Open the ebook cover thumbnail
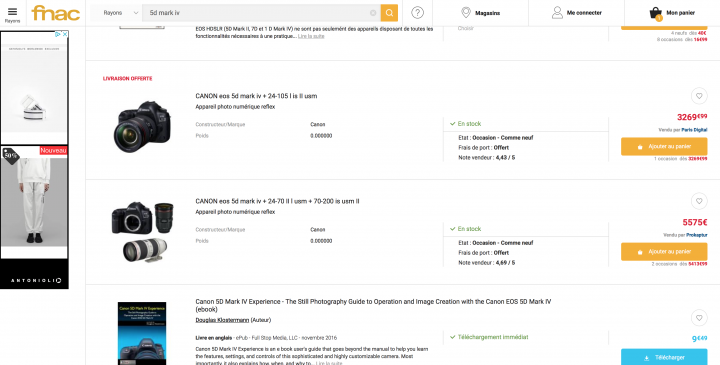 (x=142, y=333)
